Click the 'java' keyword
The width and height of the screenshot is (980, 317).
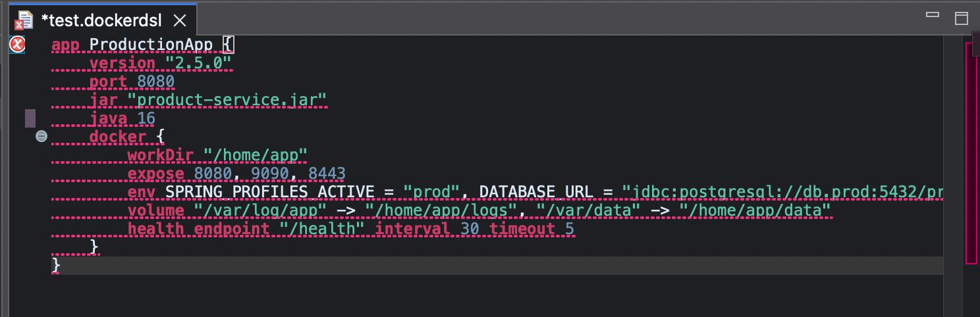(x=108, y=118)
